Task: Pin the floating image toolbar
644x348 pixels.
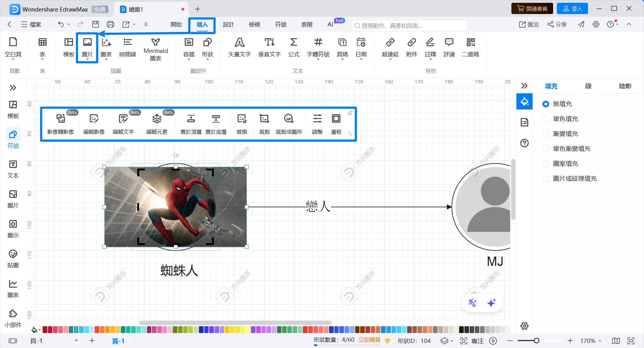Action: [x=350, y=113]
